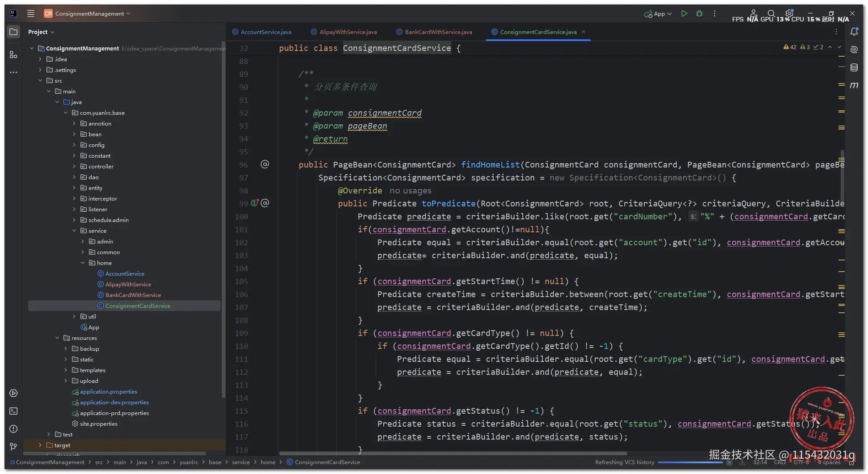868x474 pixels.
Task: Open the App run configuration dropdown
Action: 658,14
